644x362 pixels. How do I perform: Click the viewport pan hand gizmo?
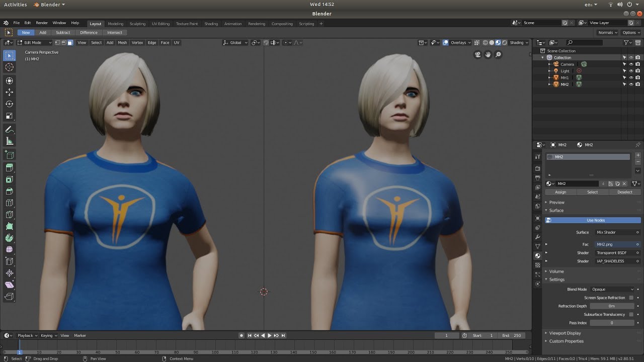[488, 54]
